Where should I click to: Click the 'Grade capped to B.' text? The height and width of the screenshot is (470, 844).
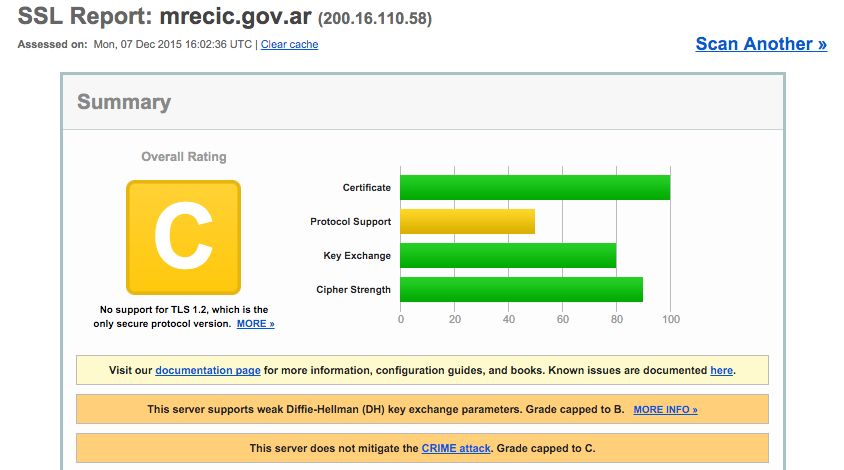click(575, 410)
